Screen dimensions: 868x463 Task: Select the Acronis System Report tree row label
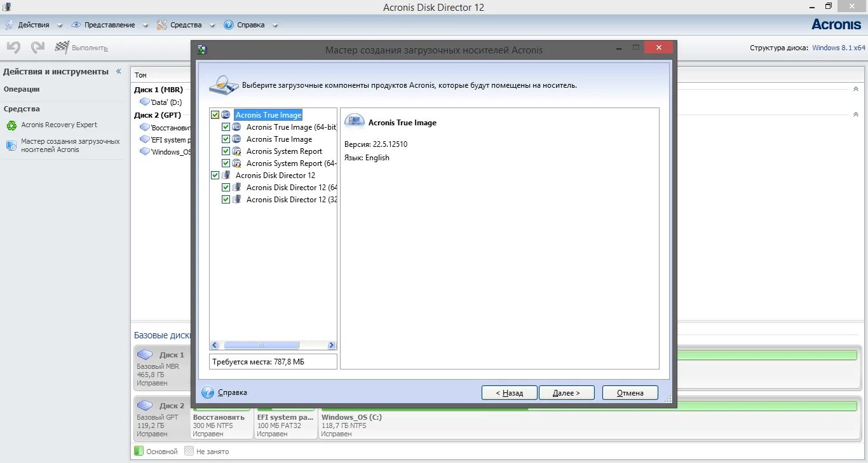[x=284, y=151]
